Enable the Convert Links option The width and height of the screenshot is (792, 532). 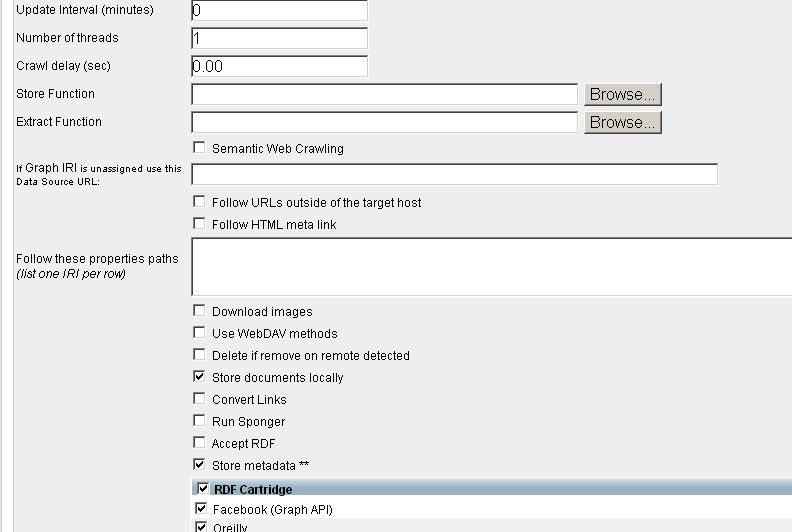[x=200, y=399]
